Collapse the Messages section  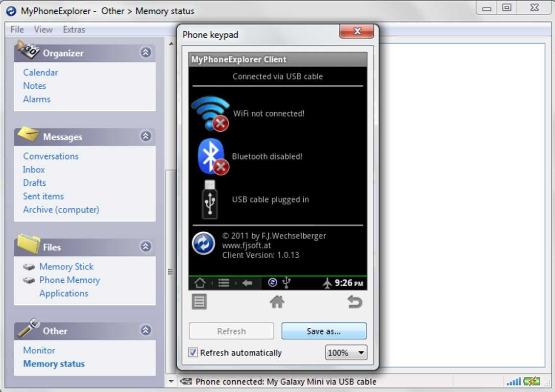point(145,136)
